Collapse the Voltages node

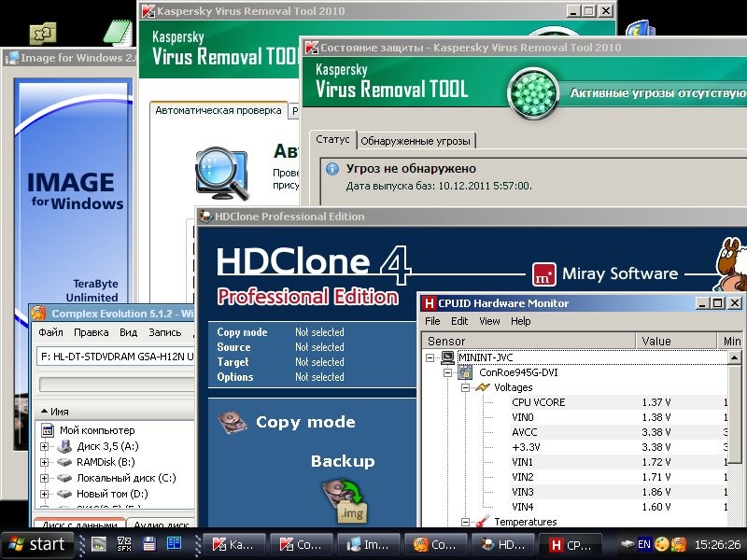(x=465, y=387)
